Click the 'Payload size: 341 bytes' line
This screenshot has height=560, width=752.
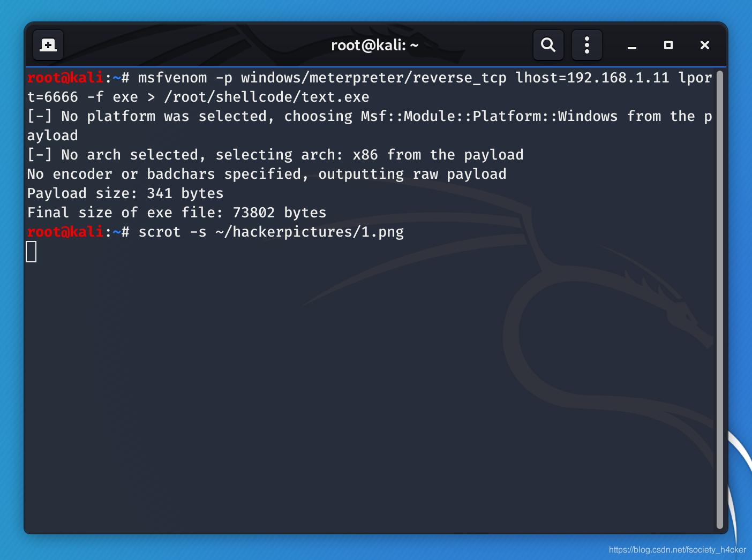point(125,193)
